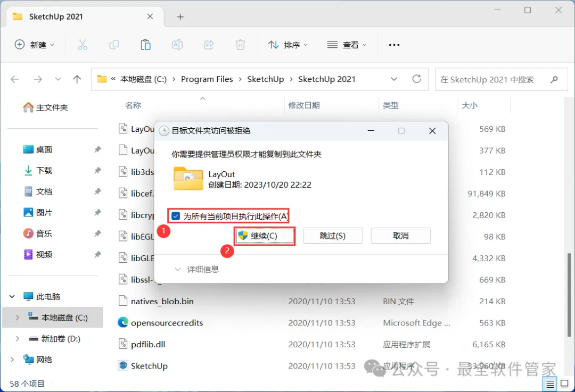The height and width of the screenshot is (392, 575).
Task: Open Desktop (桌面) in sidebar
Action: pyautogui.click(x=38, y=149)
